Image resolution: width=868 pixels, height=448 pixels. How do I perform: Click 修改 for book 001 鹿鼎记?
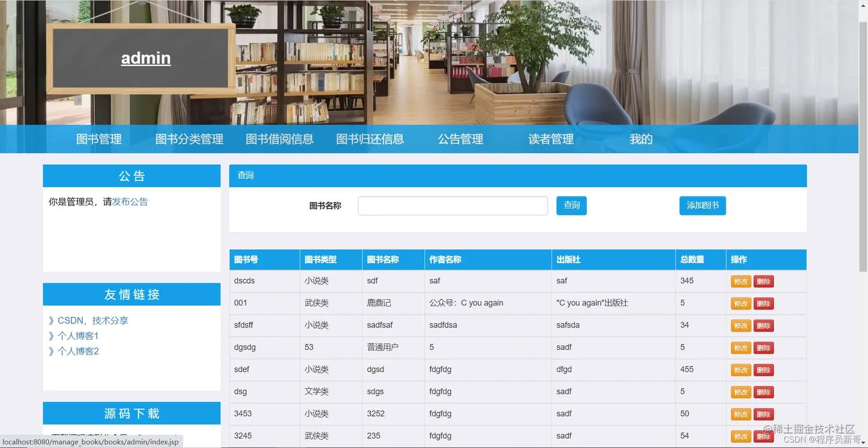tap(741, 303)
